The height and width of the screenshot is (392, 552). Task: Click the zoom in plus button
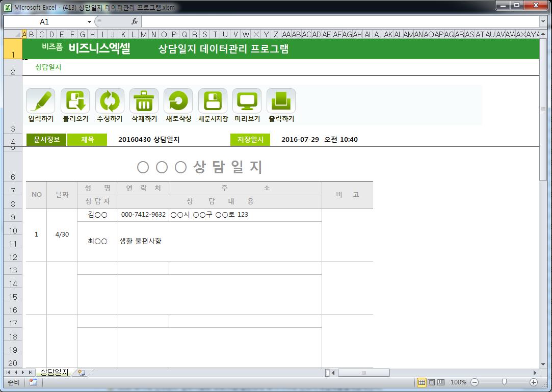(534, 382)
